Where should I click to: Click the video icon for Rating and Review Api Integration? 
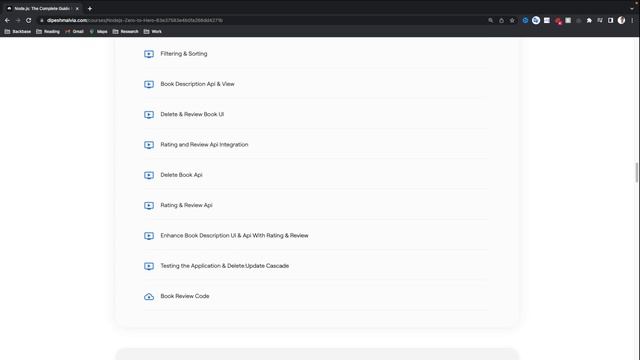point(149,145)
